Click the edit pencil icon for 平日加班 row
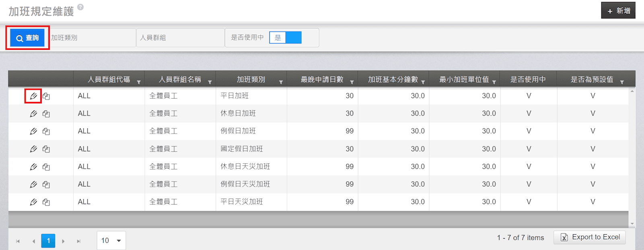This screenshot has width=644, height=250. [x=33, y=96]
